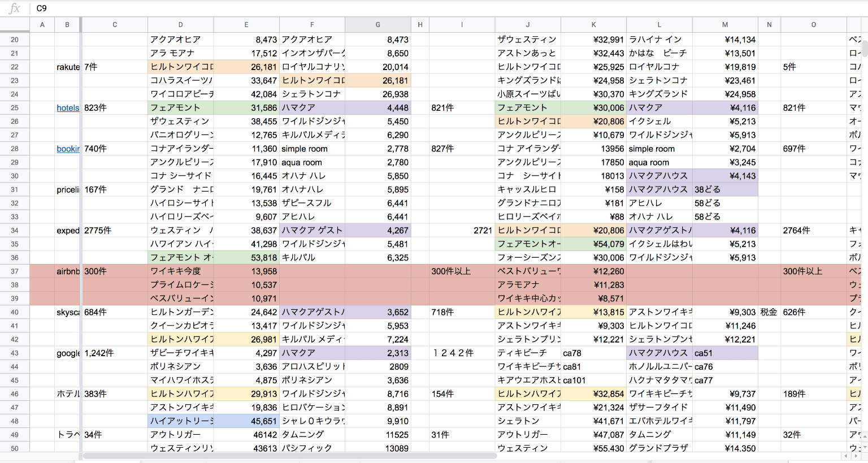Select the cell containing 7件

point(115,67)
